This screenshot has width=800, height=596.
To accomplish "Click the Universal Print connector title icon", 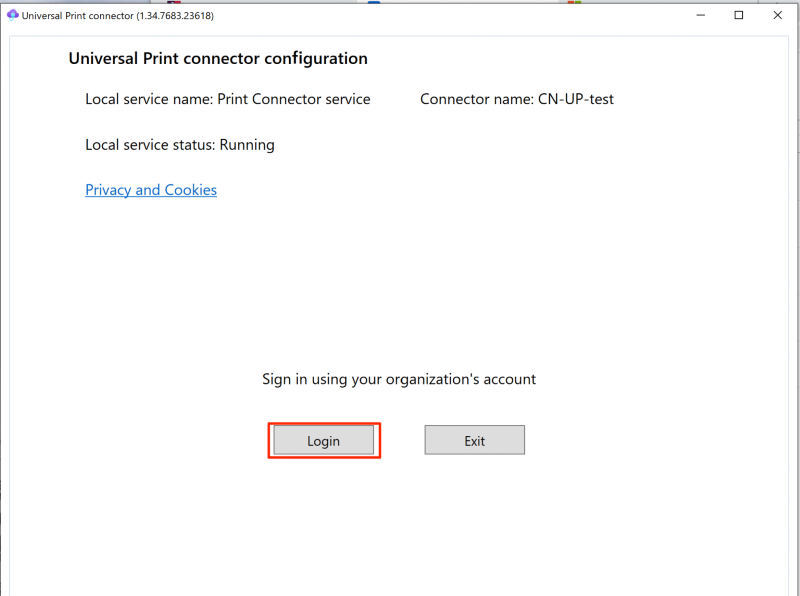I will tap(13, 15).
